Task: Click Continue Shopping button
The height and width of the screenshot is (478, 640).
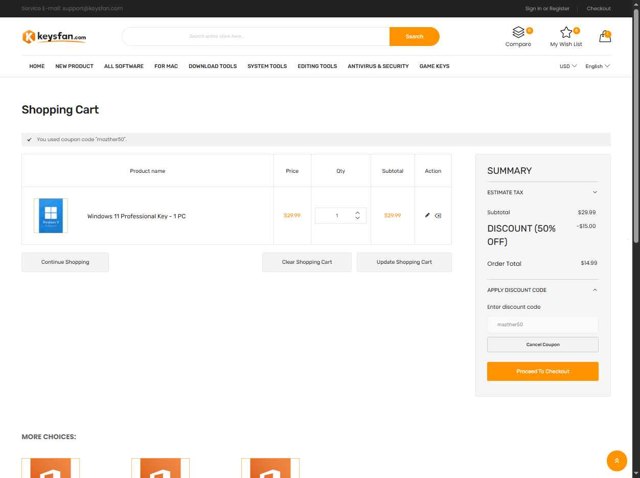Action: click(65, 262)
